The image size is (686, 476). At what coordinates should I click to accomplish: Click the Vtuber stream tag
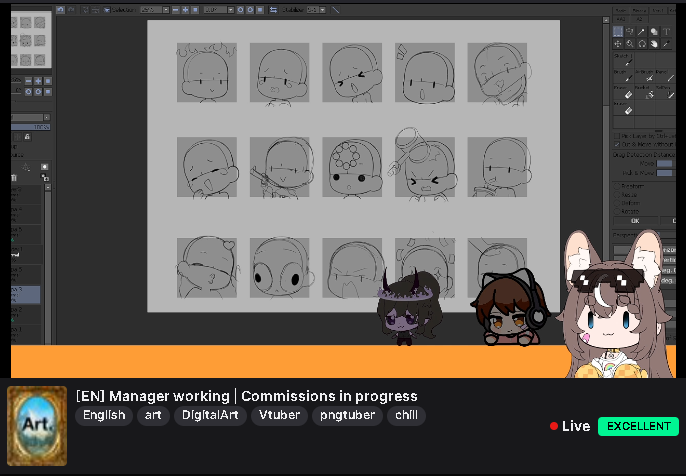[x=279, y=415]
